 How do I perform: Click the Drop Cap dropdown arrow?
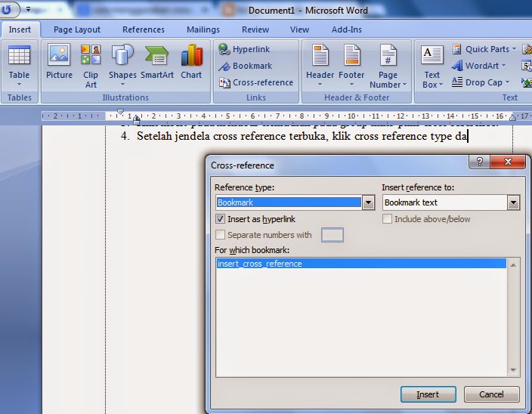click(507, 82)
